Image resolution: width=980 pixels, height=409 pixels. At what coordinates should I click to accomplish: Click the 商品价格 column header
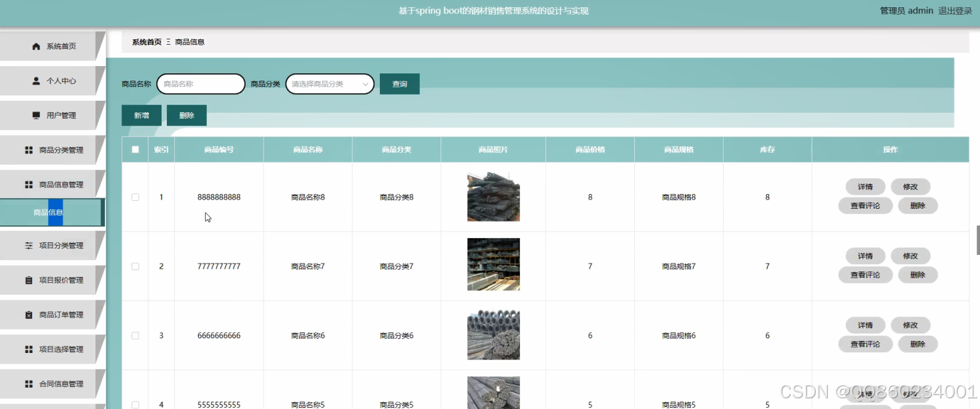pos(590,149)
